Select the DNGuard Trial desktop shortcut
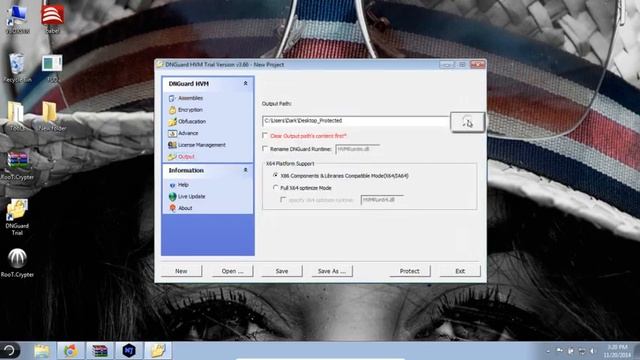The width and height of the screenshot is (640, 360). (17, 217)
